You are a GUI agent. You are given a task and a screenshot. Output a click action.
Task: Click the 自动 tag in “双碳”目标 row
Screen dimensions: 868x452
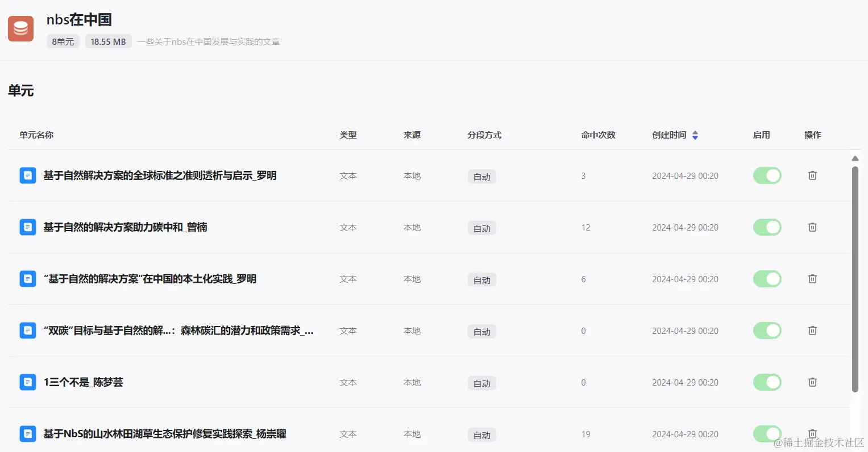click(482, 332)
